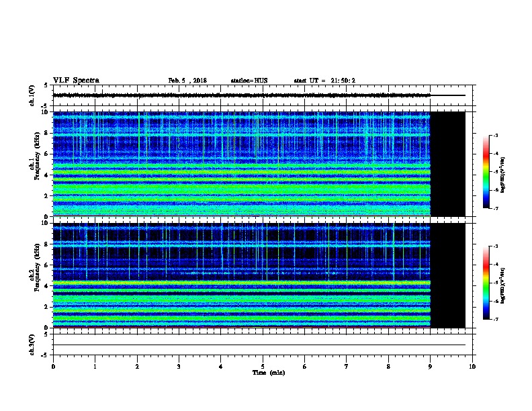The width and height of the screenshot is (532, 411).
Task: Click the "ch.3(V)" waveform axis label
Action: 32,345
